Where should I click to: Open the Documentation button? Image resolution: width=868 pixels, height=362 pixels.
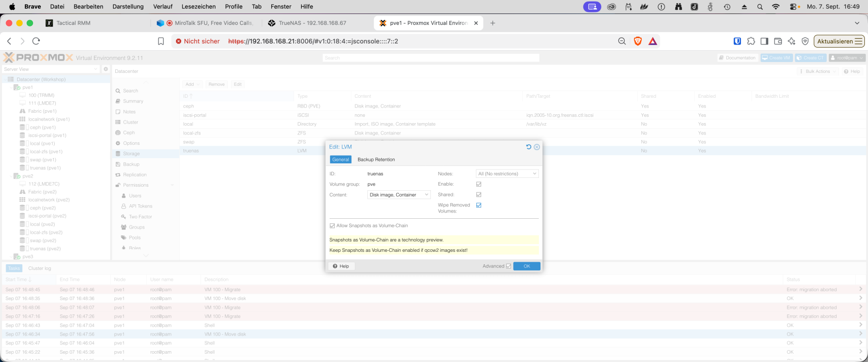point(737,58)
